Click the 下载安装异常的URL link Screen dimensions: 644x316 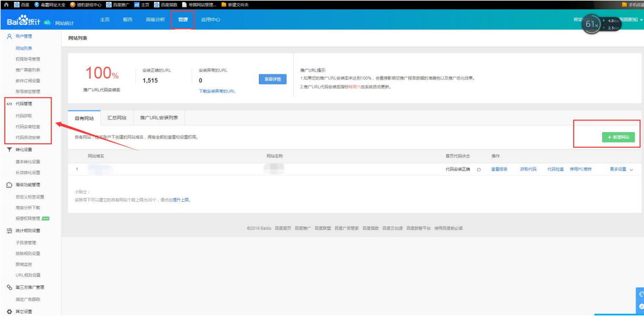[217, 91]
